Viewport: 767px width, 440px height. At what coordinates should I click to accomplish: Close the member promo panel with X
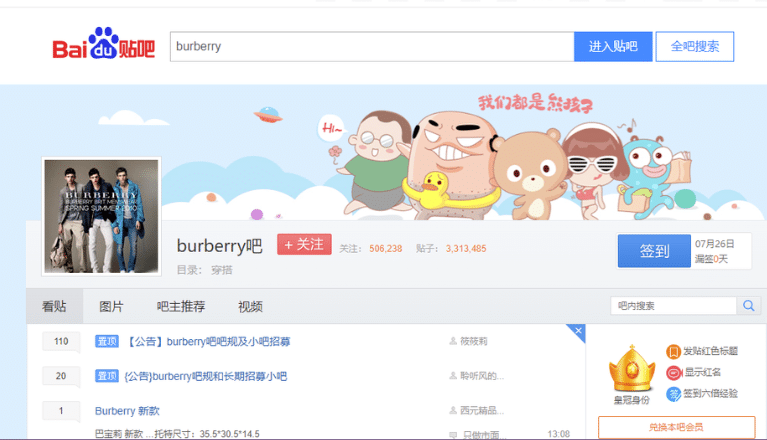tap(578, 330)
